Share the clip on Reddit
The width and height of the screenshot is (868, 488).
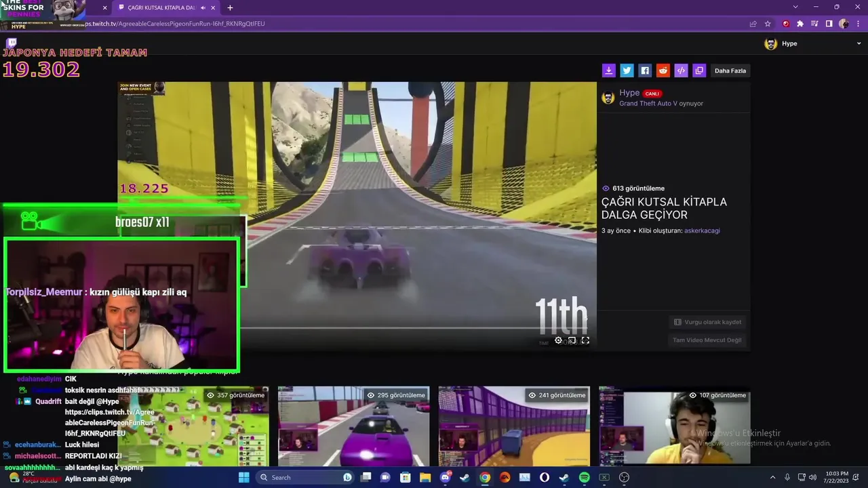tap(663, 70)
